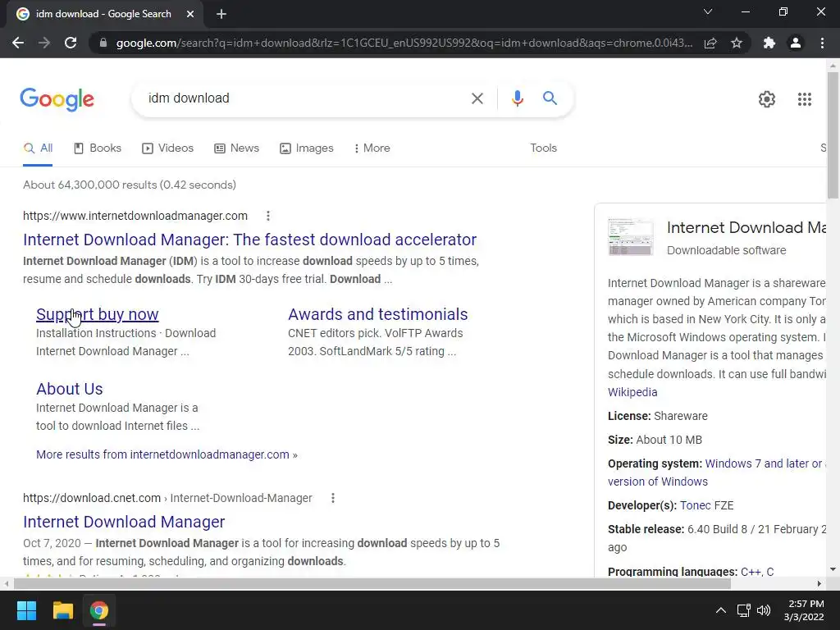The image size is (840, 630).
Task: Open the tab search dropdown chevron
Action: pos(708,11)
